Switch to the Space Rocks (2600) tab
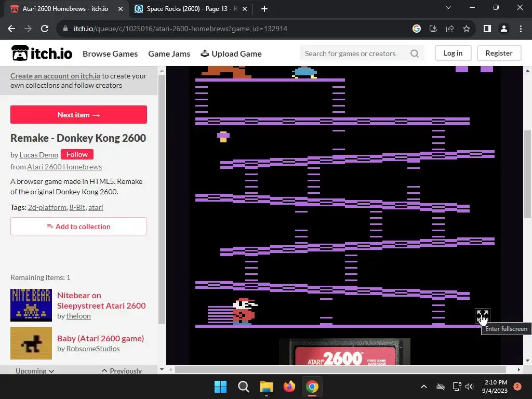 191,9
